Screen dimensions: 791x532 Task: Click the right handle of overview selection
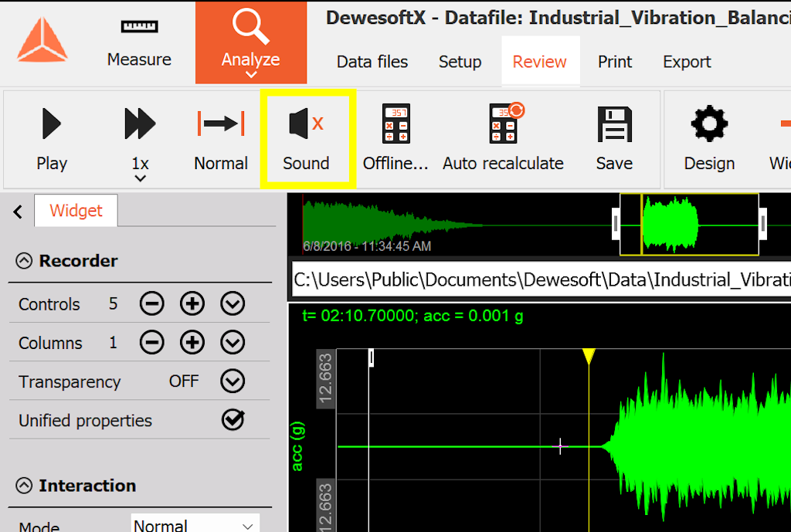click(762, 223)
